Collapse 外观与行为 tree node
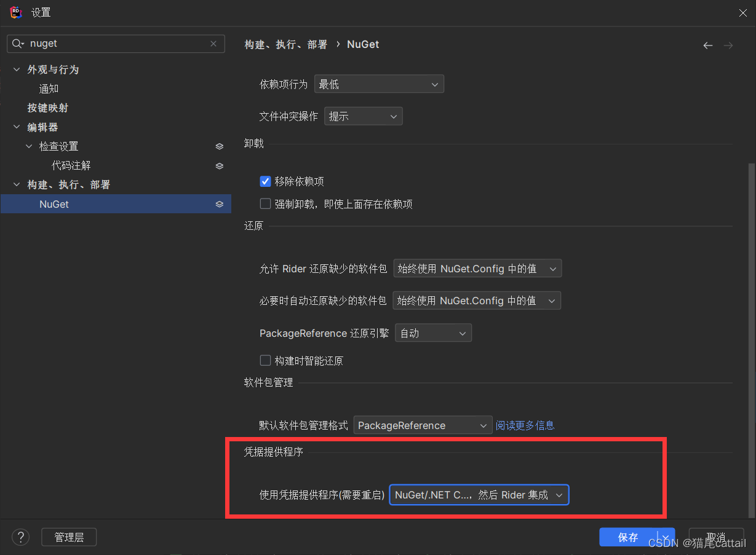The height and width of the screenshot is (555, 756). pos(17,69)
